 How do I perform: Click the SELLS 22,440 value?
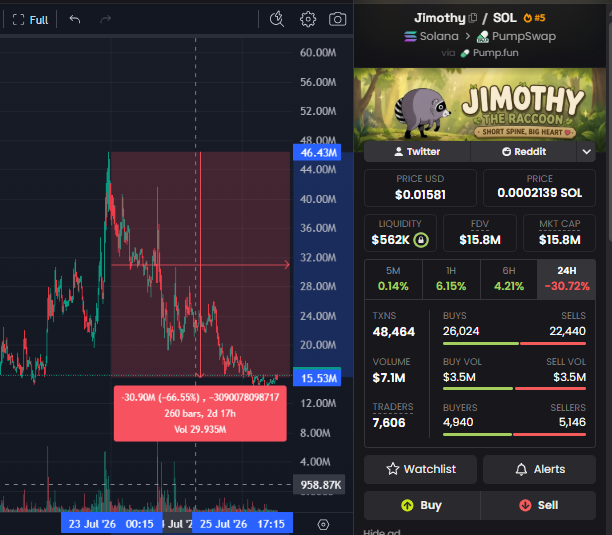tap(568, 331)
